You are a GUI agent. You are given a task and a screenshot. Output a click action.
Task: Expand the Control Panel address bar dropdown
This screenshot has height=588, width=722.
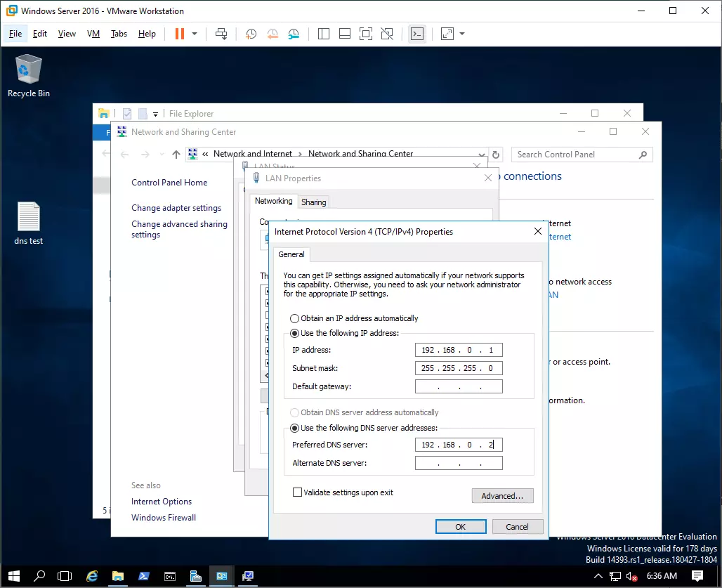[481, 155]
